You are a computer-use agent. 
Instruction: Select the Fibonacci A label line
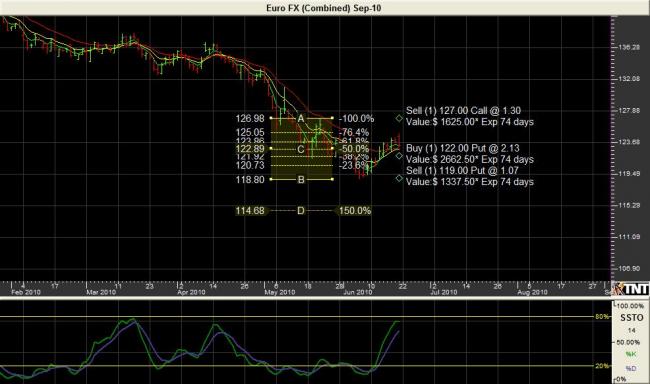point(301,119)
